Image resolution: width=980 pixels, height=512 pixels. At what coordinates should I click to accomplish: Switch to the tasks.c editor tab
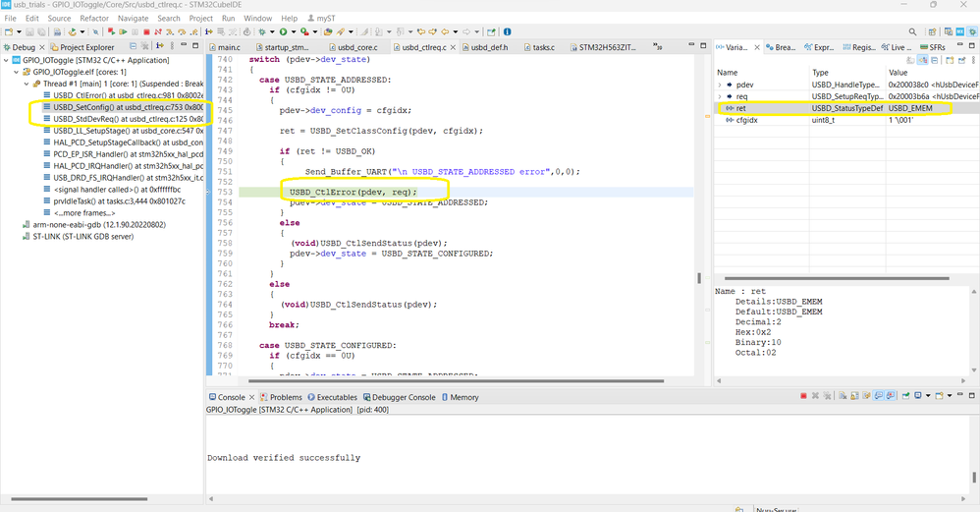(539, 47)
